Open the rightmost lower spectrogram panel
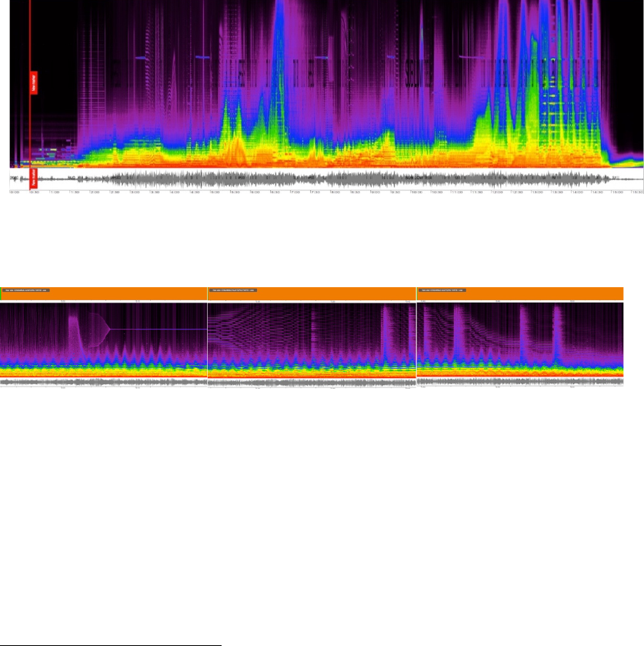Screen dimensions: 644x646 519,339
